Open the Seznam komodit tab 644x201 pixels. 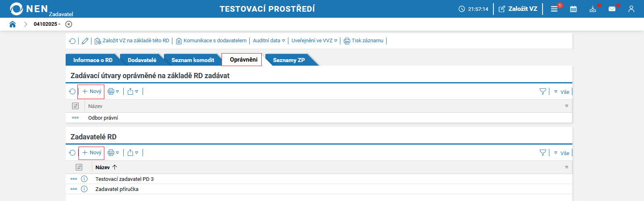(x=193, y=60)
